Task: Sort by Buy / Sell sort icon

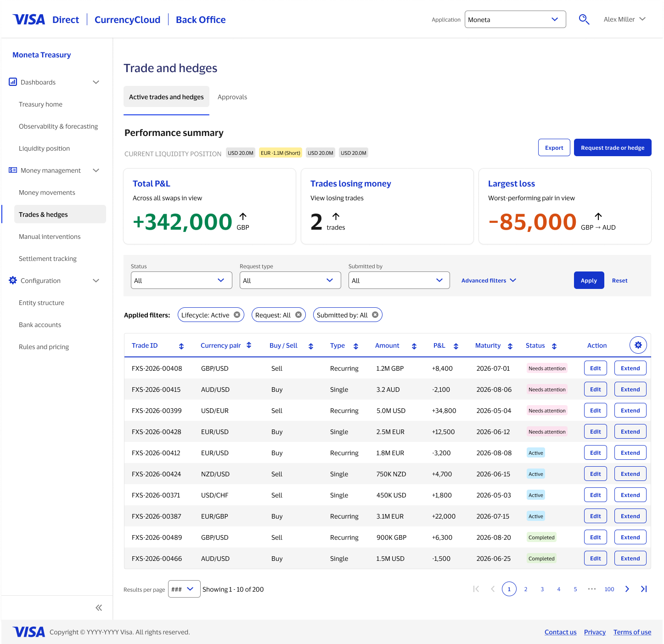Action: coord(311,346)
